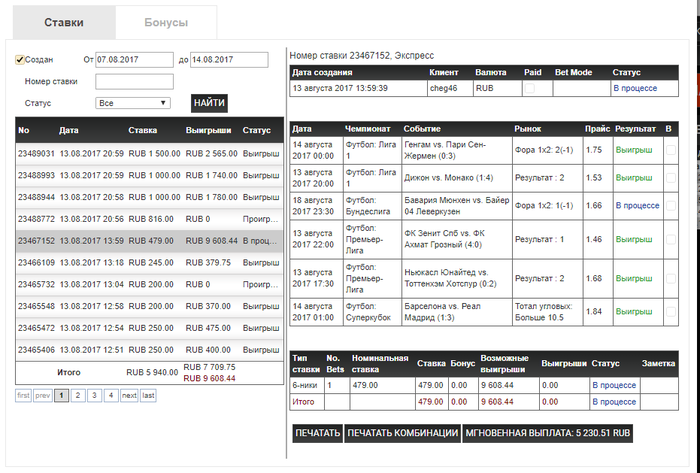The image size is (700, 473).
Task: Click the Возможные выигрыши value 9 608.44 in 6-ники row
Action: 497,386
